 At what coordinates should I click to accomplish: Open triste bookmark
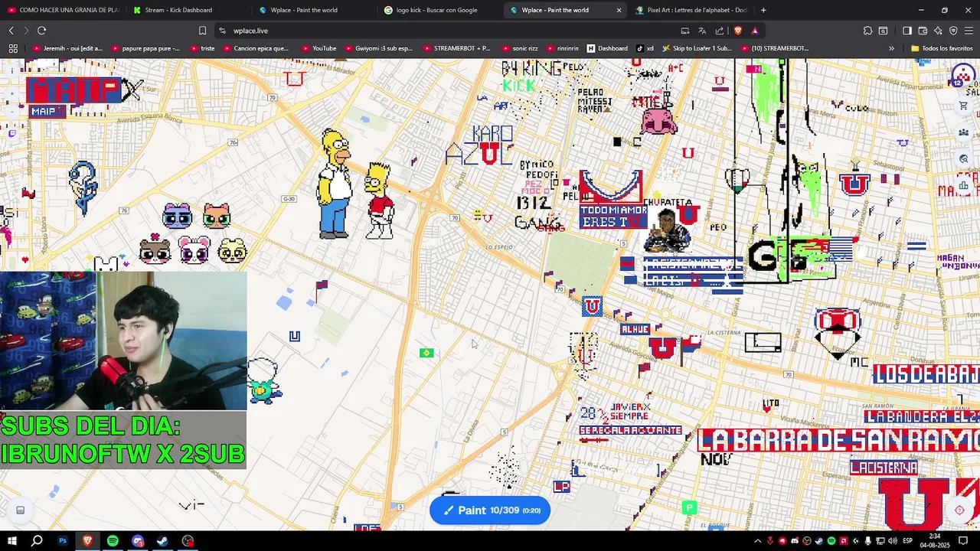(201, 48)
